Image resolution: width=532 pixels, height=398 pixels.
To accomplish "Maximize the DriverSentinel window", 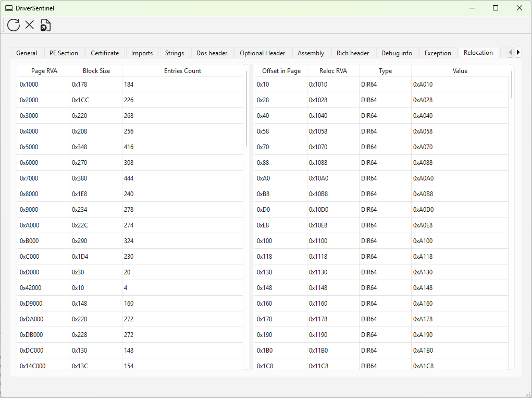I will [x=496, y=8].
